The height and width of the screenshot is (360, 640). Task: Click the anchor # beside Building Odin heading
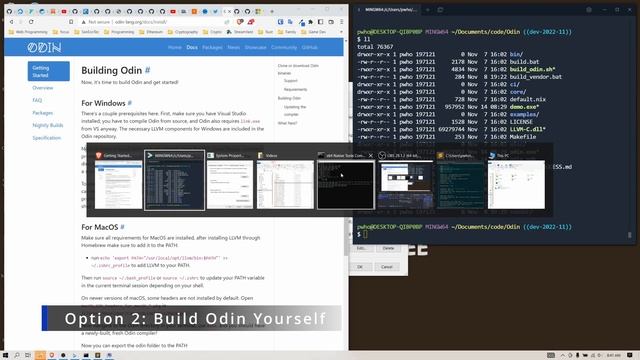pos(148,70)
